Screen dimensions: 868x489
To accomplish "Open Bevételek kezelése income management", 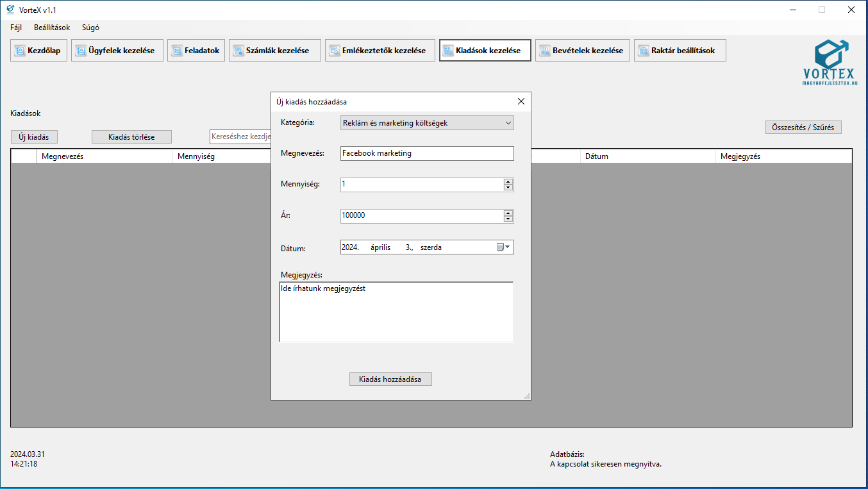I will tap(582, 51).
